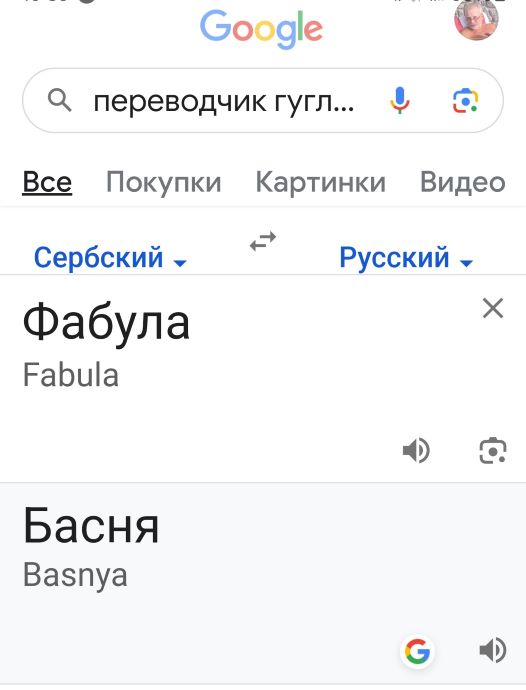Open the user profile avatar
Viewport: 526px width, 690px height.
click(476, 18)
